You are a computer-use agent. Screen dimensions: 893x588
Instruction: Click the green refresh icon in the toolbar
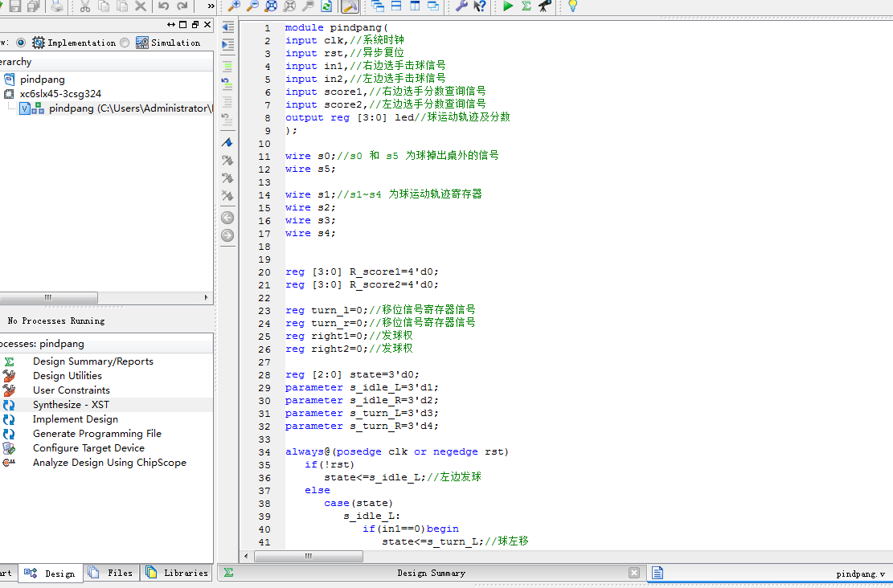coord(326,6)
